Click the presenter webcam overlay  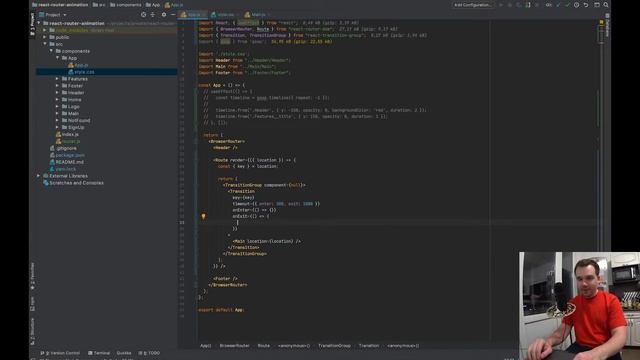[x=579, y=306]
